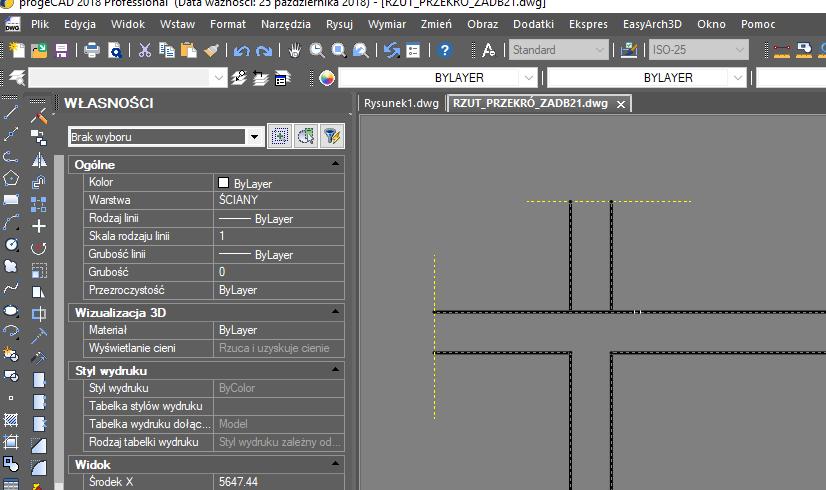The image size is (826, 490).
Task: Redo the last undone action
Action: (264, 51)
